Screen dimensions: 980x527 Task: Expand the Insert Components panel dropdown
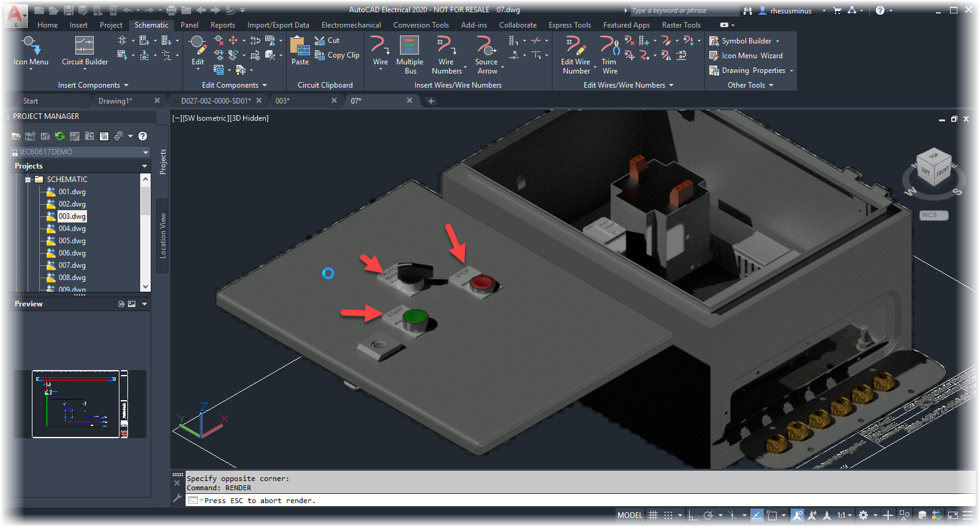[126, 85]
